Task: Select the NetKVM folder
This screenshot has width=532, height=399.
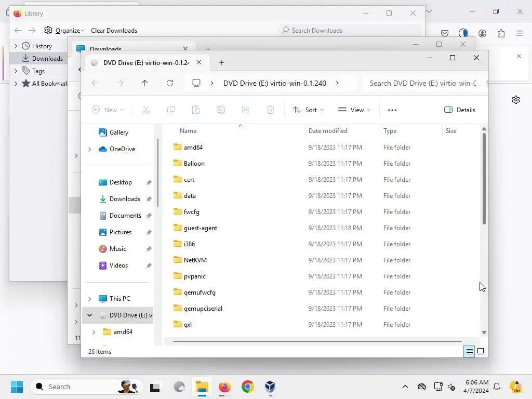Action: click(x=195, y=260)
